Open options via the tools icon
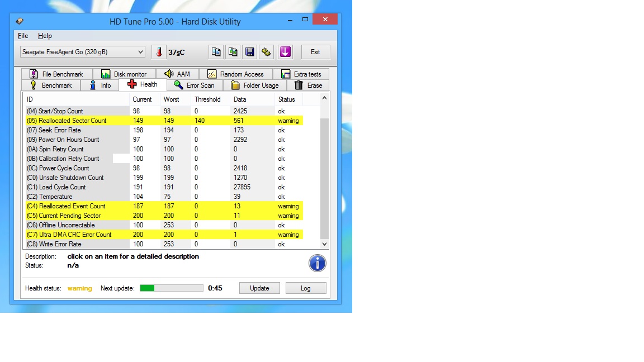Viewport: 644px width, 362px height. pyautogui.click(x=266, y=52)
